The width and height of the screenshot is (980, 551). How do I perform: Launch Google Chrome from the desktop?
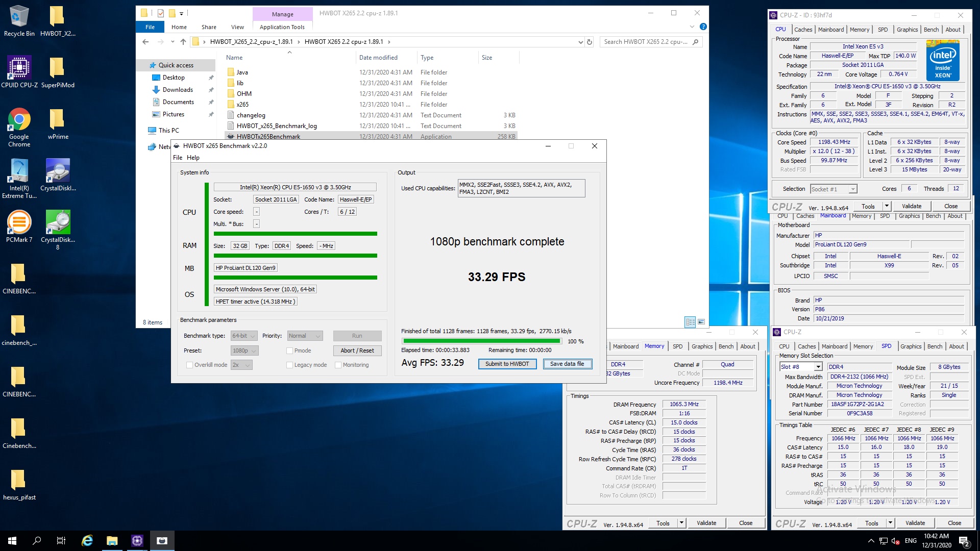[19, 128]
